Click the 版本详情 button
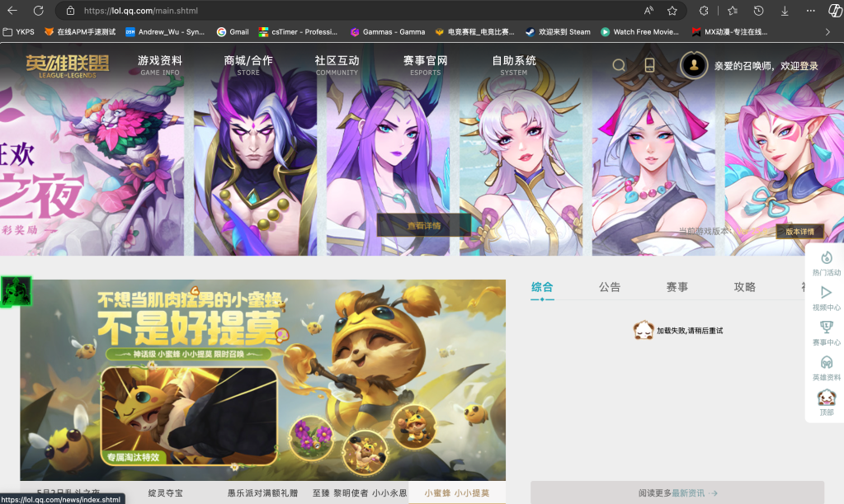Viewport: 844px width, 504px height. pyautogui.click(x=799, y=232)
